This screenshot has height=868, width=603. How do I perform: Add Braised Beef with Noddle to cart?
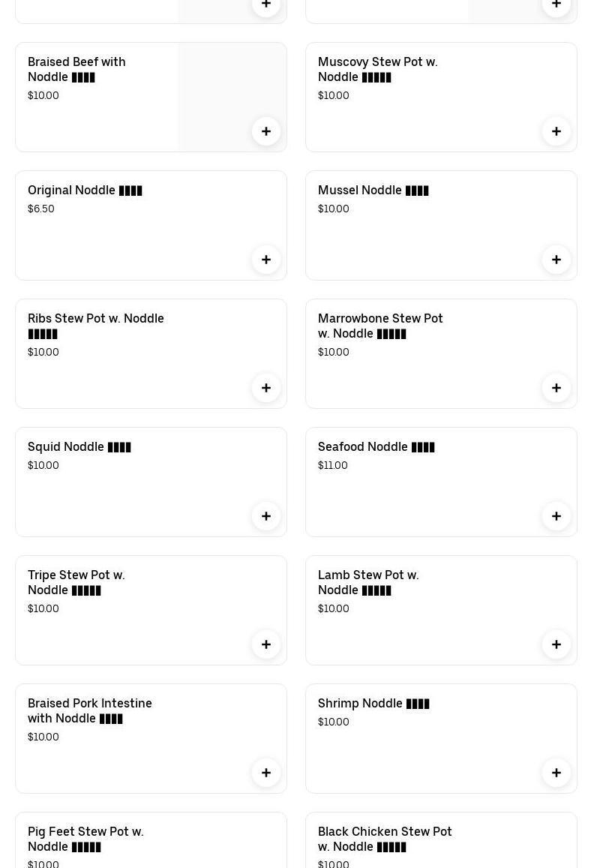[266, 131]
